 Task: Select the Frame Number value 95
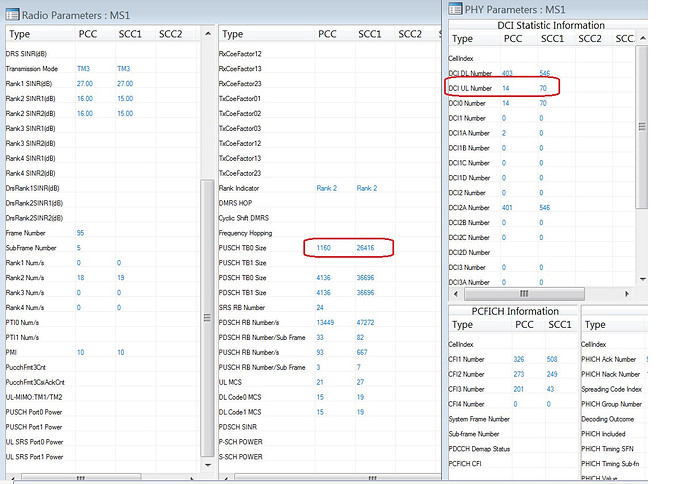pyautogui.click(x=80, y=233)
